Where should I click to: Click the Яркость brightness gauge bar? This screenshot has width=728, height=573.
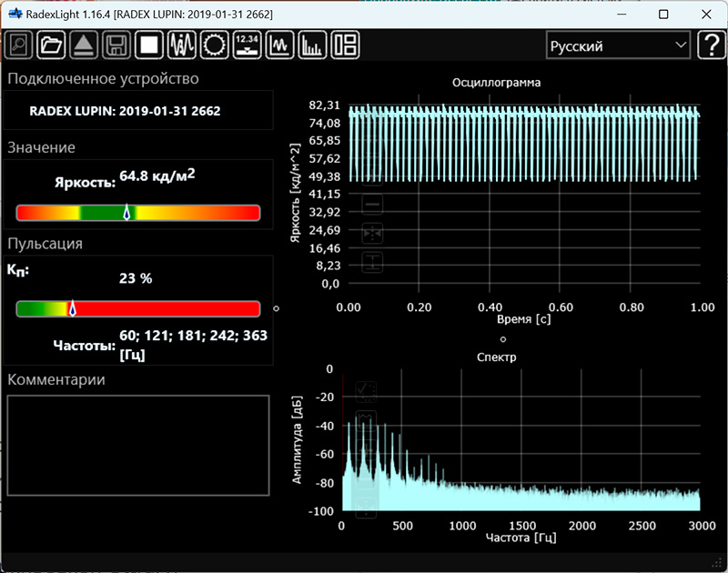[x=138, y=213]
